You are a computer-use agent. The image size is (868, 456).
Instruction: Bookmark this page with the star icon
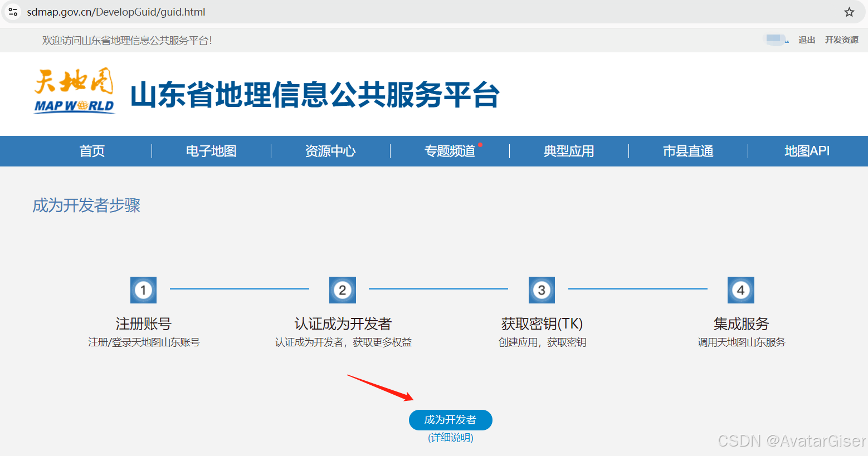pos(849,12)
